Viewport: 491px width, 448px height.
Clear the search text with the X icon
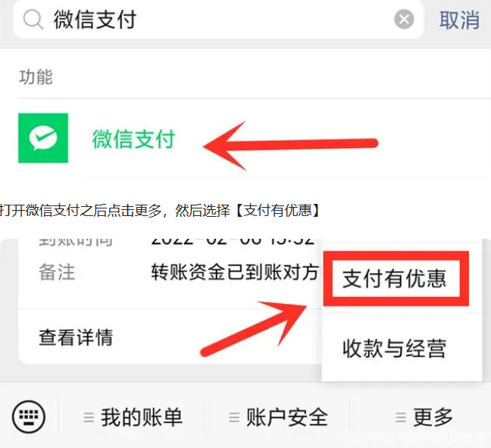(404, 19)
